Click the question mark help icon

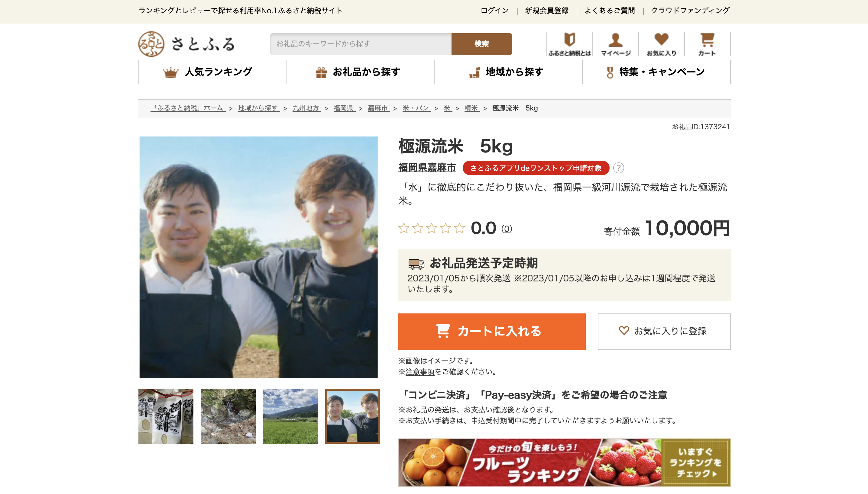[x=618, y=168]
